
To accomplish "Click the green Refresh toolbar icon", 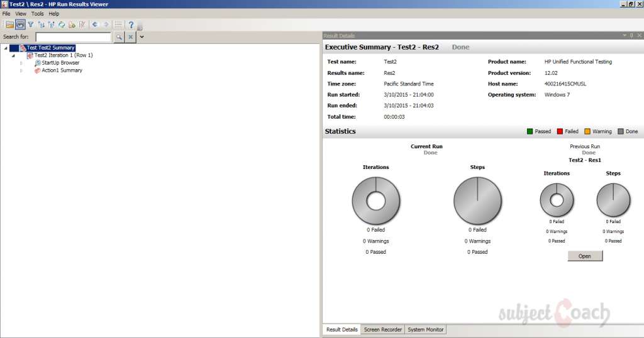I will [62, 25].
